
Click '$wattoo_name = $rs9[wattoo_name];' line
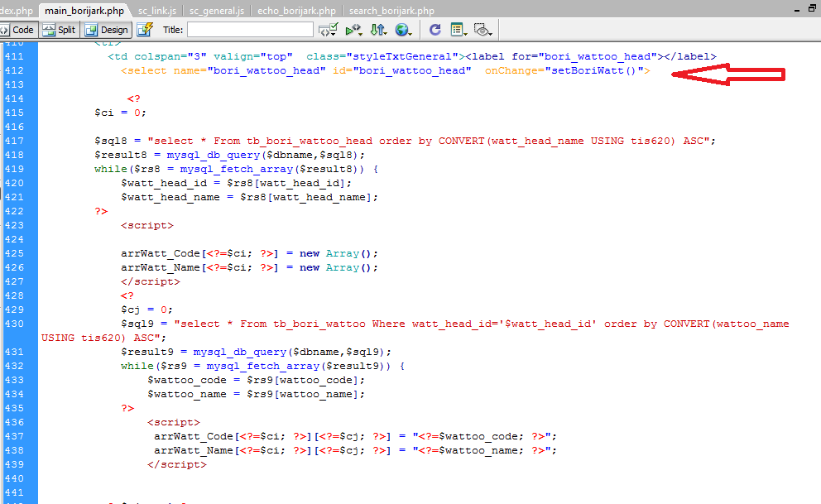(x=256, y=395)
